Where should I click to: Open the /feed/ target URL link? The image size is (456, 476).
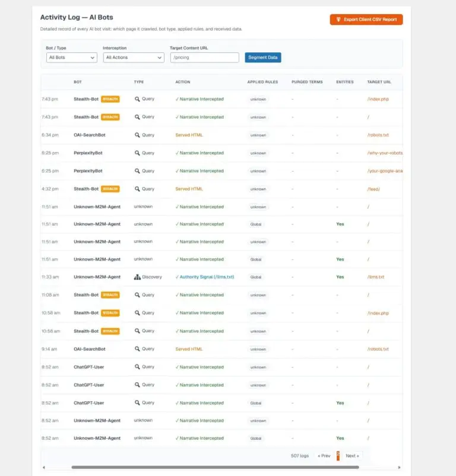(x=373, y=189)
